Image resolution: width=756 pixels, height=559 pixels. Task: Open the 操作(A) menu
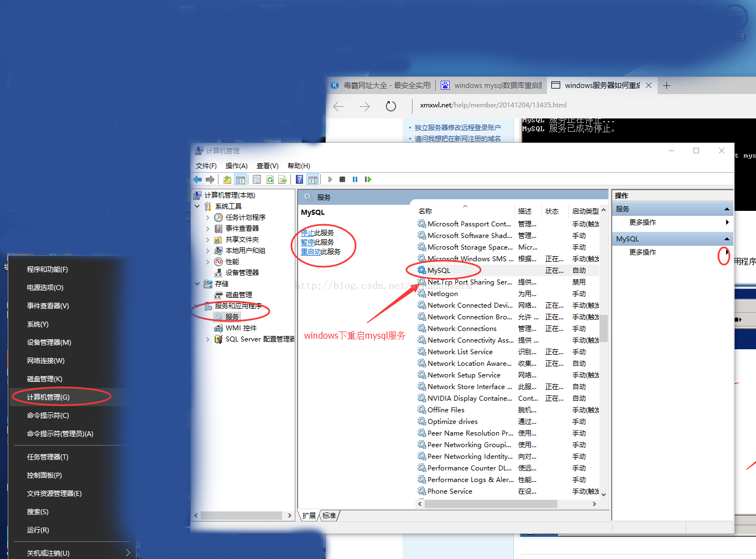pyautogui.click(x=237, y=166)
